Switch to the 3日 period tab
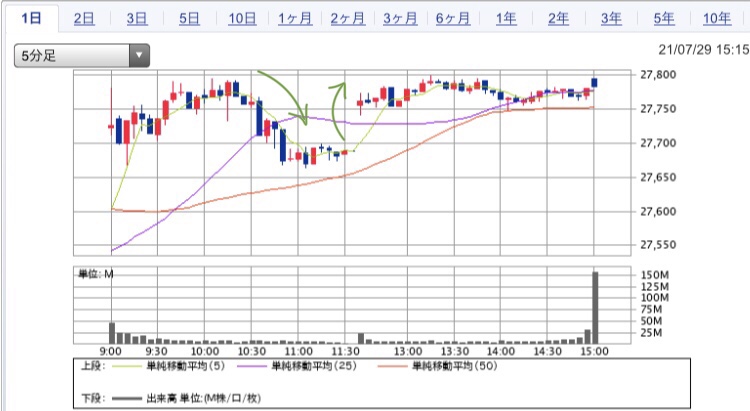Image resolution: width=750 pixels, height=411 pixels. click(137, 19)
